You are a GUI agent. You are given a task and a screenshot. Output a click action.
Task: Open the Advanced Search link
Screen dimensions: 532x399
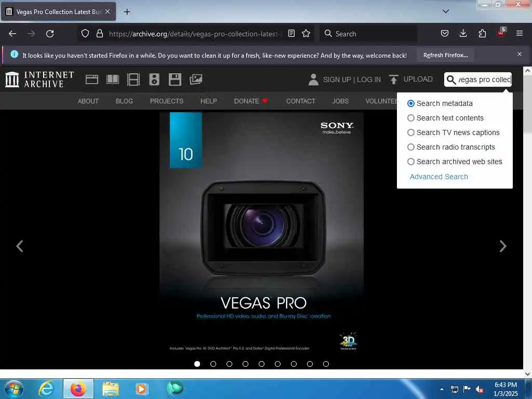[438, 177]
